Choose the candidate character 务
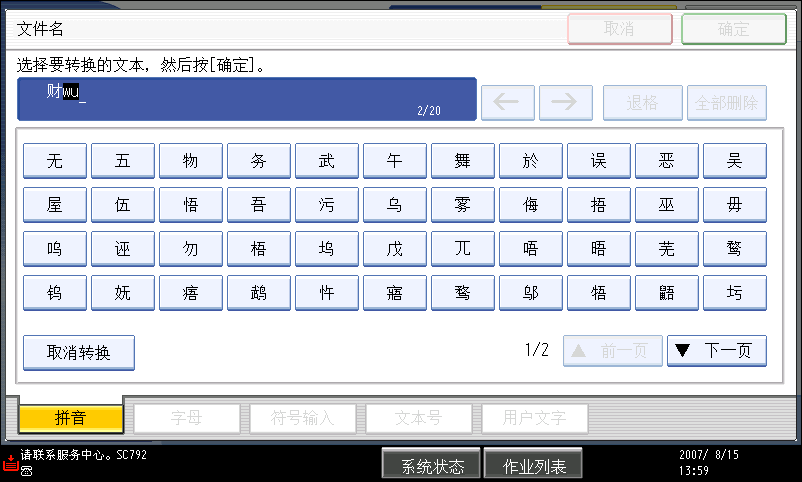The height and width of the screenshot is (482, 802). pyautogui.click(x=258, y=161)
